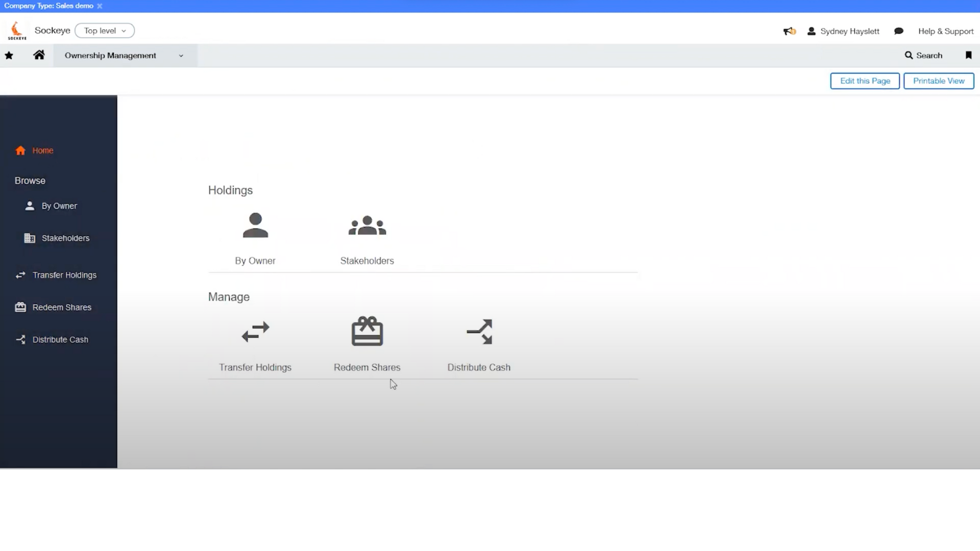Click the Redeem Shares sidebar icon
Image resolution: width=980 pixels, height=551 pixels.
coord(21,307)
